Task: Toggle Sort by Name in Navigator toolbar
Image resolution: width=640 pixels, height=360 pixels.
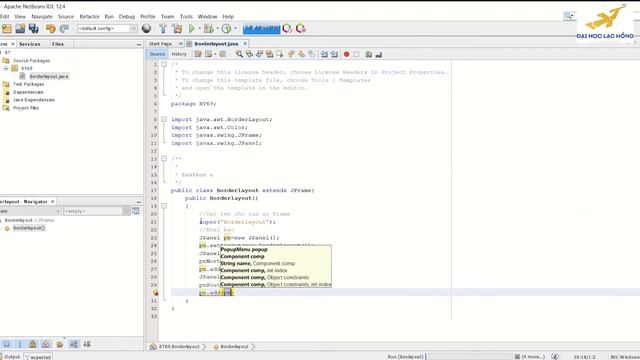Action: click(74, 344)
